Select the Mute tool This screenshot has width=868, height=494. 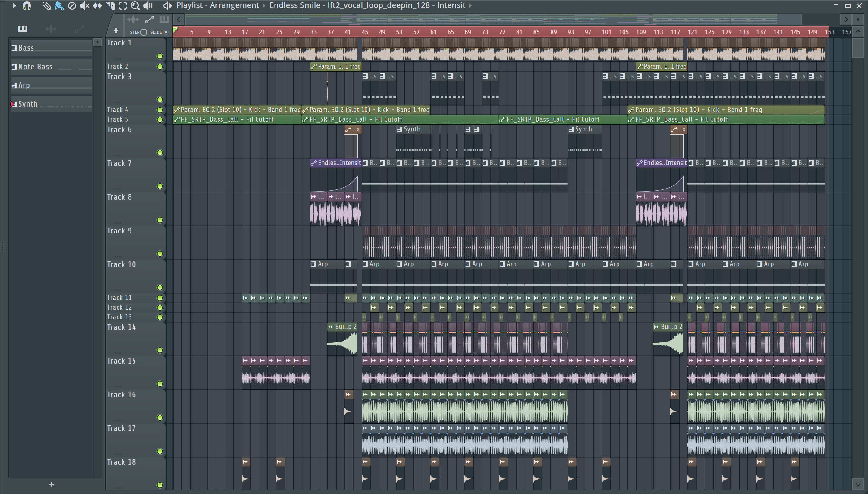pyautogui.click(x=84, y=5)
